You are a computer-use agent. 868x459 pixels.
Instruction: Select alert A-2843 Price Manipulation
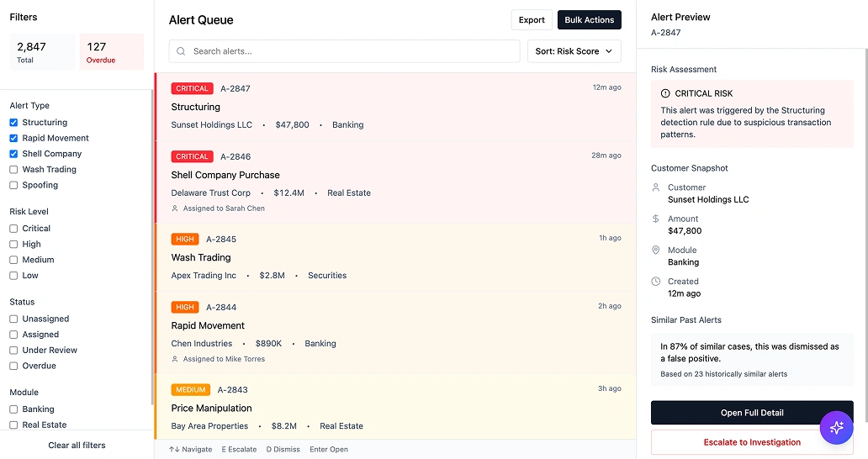coord(395,407)
